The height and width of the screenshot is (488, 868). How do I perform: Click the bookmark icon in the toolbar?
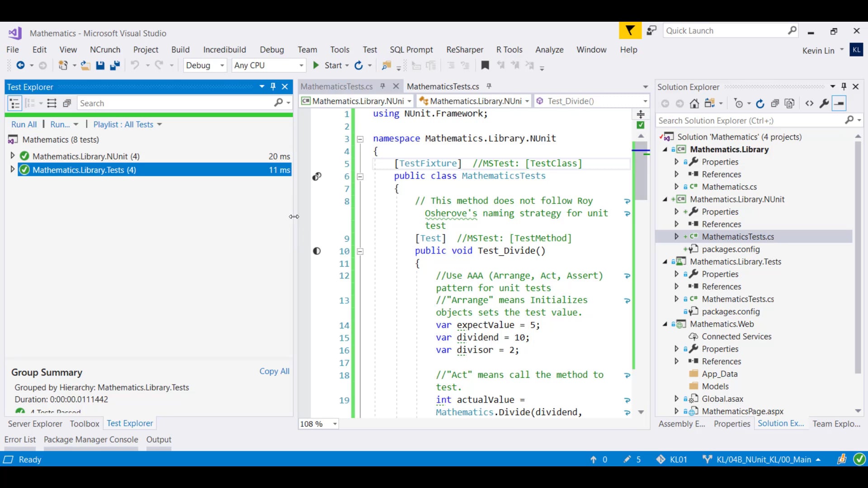[485, 66]
